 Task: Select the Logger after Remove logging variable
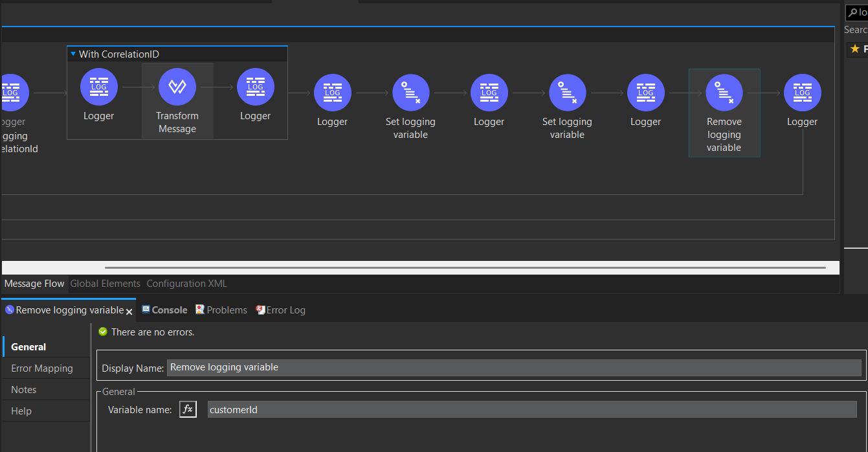[x=802, y=93]
